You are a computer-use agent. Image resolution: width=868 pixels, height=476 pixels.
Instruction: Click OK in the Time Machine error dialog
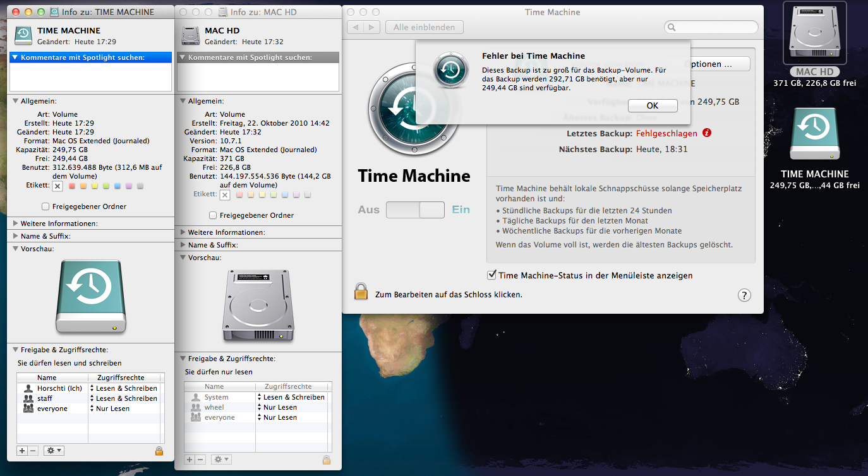[x=653, y=105]
